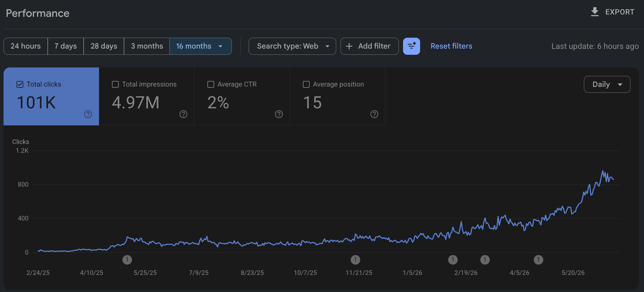Click the 8/23/25 axis date label

click(252, 273)
